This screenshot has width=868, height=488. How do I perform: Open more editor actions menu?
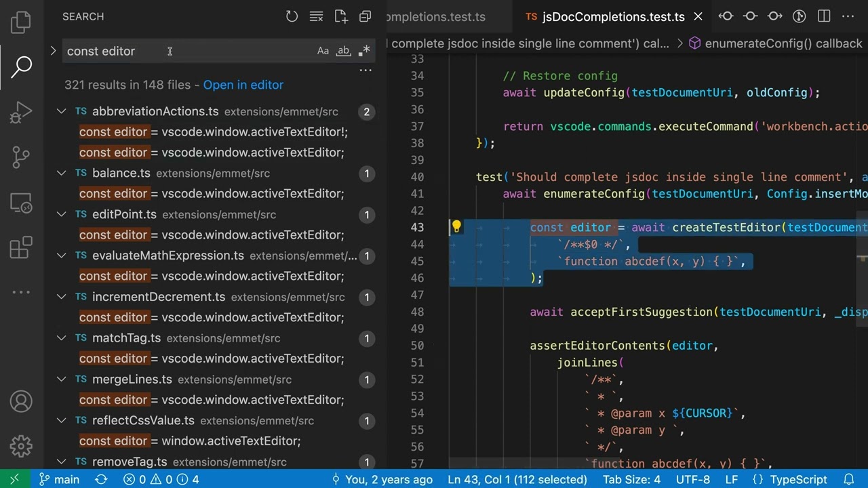tap(848, 16)
